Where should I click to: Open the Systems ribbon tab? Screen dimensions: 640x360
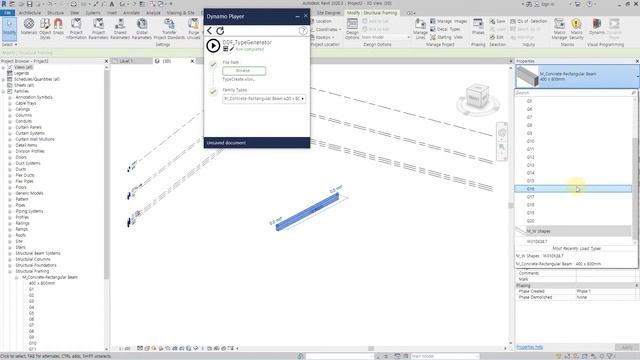[x=93, y=13]
